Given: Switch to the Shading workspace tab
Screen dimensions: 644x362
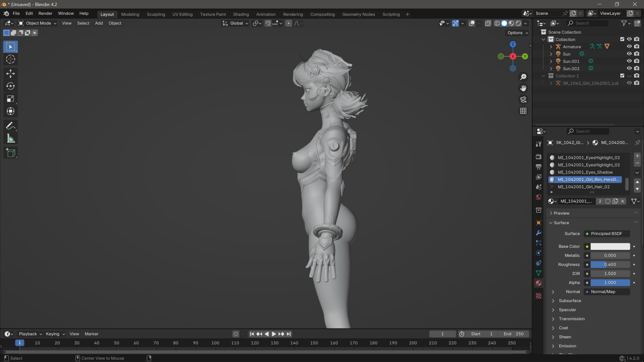Looking at the screenshot, I should [x=241, y=14].
